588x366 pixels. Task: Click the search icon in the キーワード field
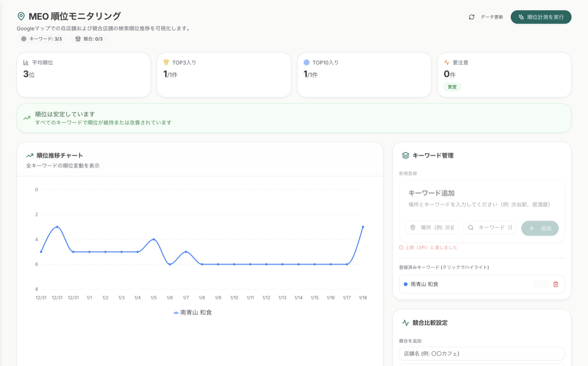[470, 228]
